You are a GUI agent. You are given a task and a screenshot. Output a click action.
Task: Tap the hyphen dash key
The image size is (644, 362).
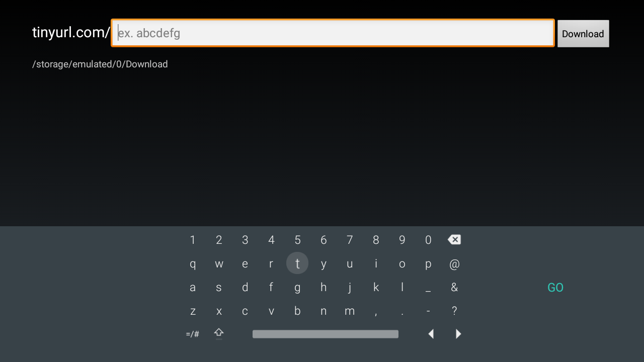click(x=428, y=311)
